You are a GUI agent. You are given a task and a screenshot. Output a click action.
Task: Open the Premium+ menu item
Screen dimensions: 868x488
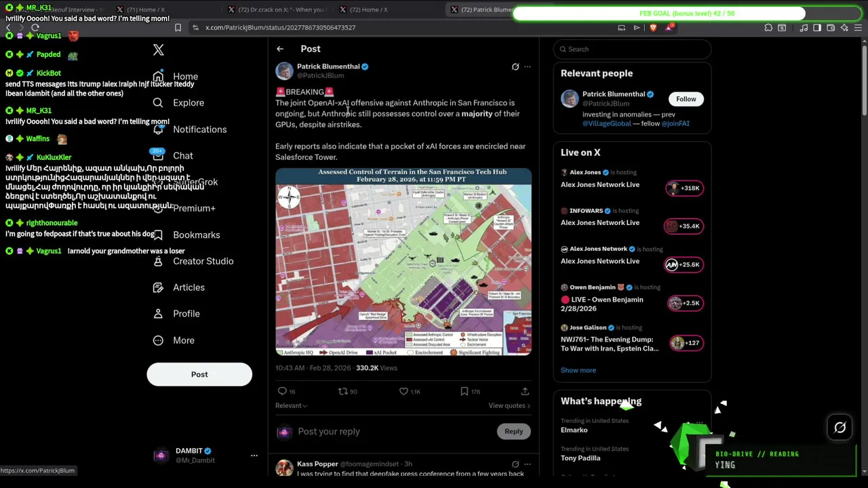(184, 208)
